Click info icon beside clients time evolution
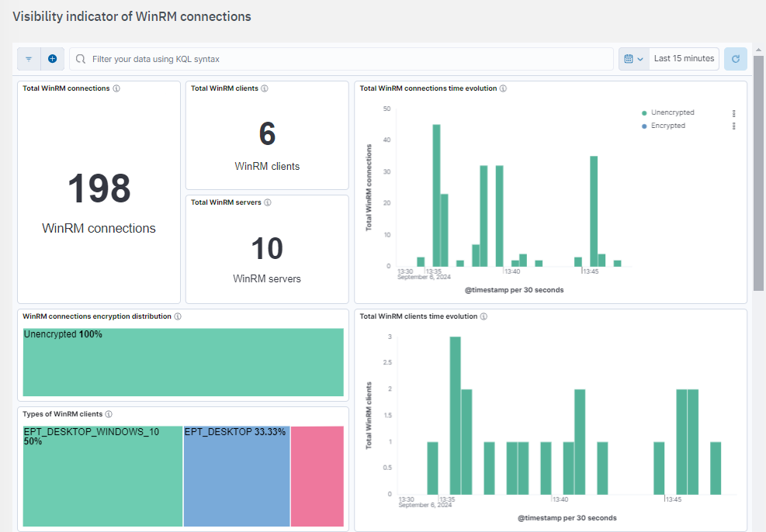Screen dimensions: 766x532 coord(484,316)
